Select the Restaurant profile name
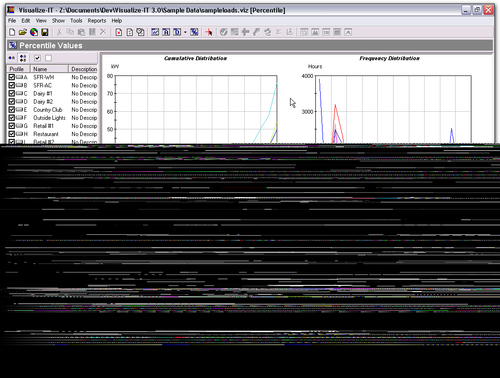 tap(46, 134)
